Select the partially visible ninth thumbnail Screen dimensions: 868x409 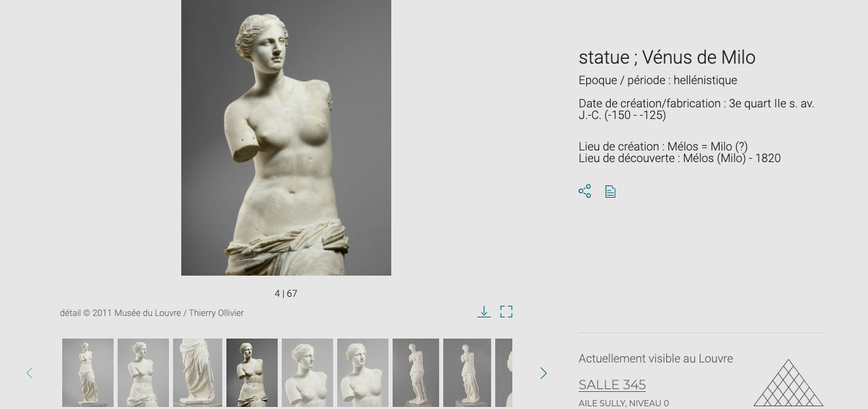point(503,373)
